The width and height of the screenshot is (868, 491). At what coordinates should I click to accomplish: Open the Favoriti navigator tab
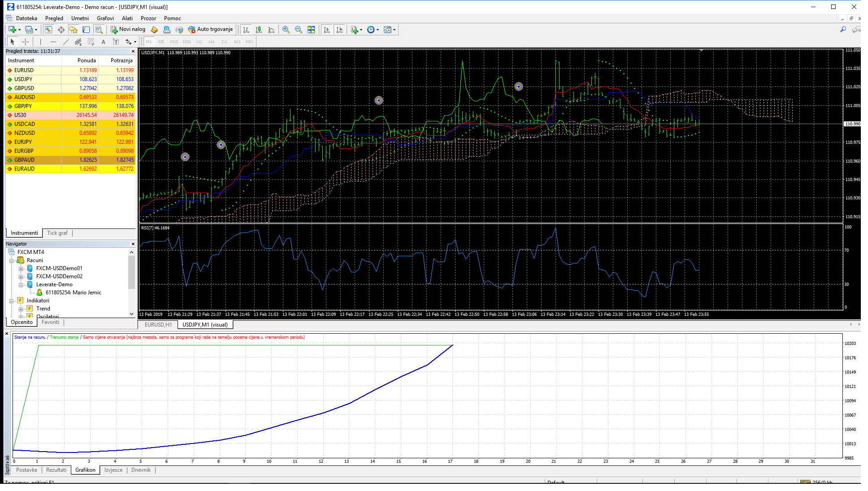click(x=50, y=322)
